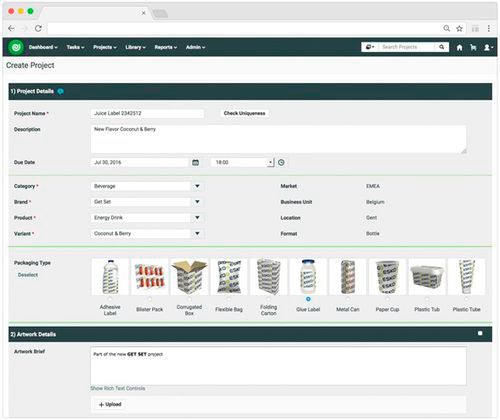Click the Artwork Brief text area
Viewport: 500px width, 420px height.
[x=278, y=366]
